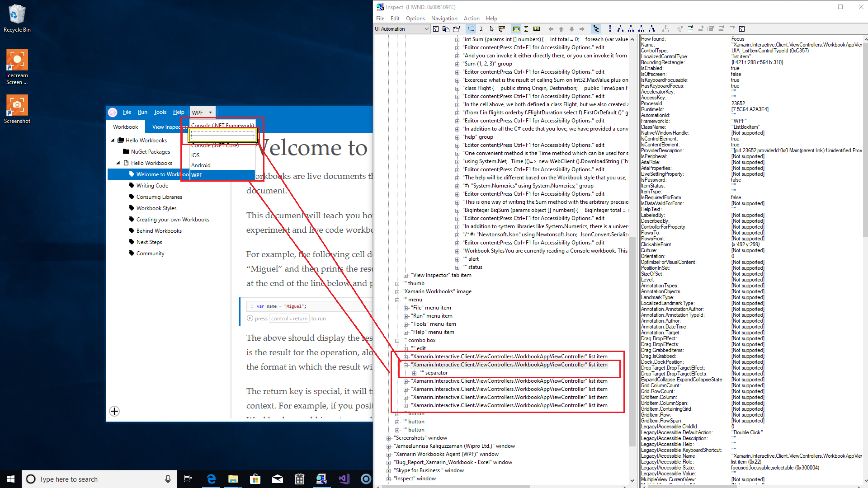Open the Navigation menu in Inspect

[x=444, y=19]
